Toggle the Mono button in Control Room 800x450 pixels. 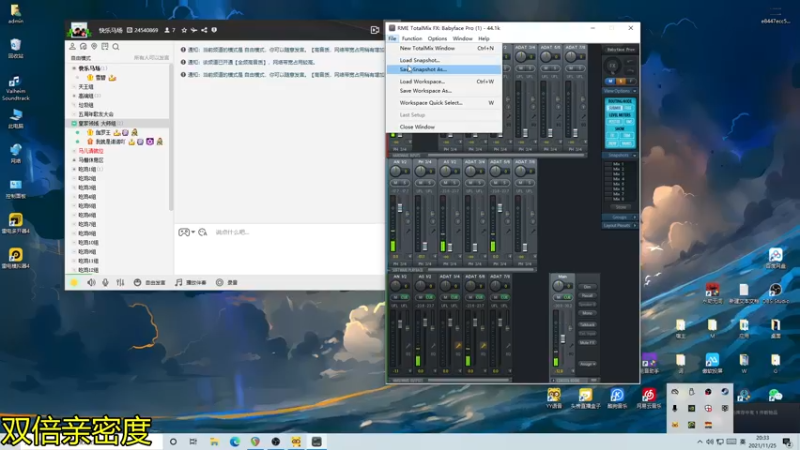(588, 313)
